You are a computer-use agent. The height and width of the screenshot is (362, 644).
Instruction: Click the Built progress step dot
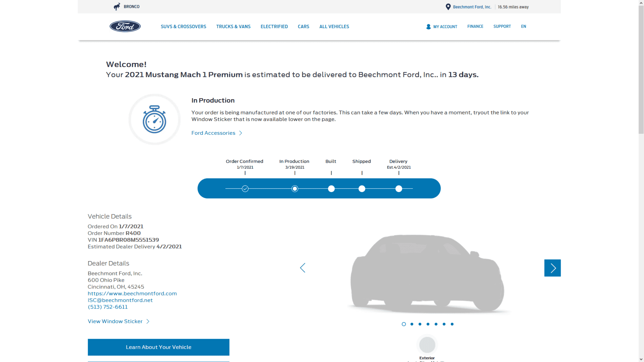pos(331,189)
